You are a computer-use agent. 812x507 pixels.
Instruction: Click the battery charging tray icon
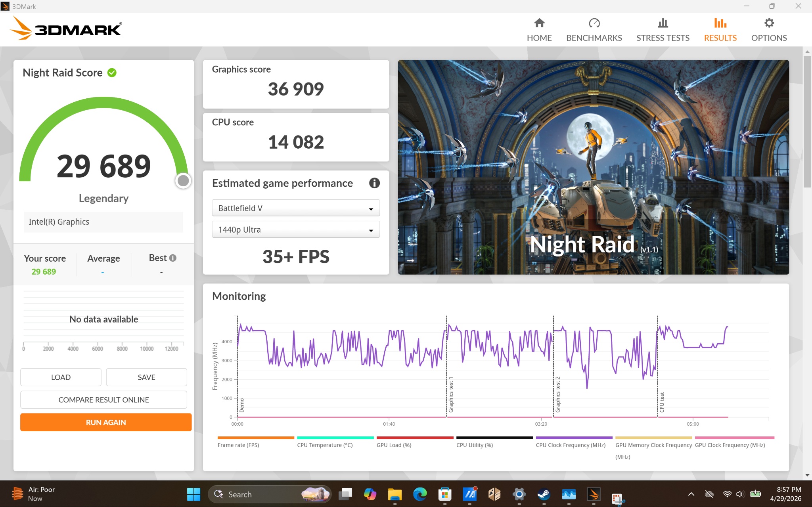(x=756, y=494)
